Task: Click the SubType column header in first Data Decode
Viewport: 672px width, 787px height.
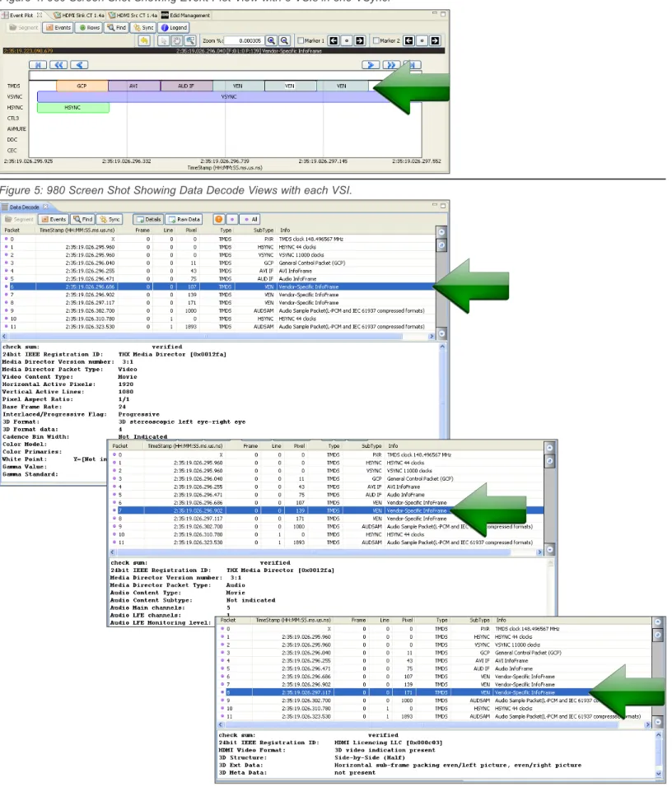Action: coord(264,231)
